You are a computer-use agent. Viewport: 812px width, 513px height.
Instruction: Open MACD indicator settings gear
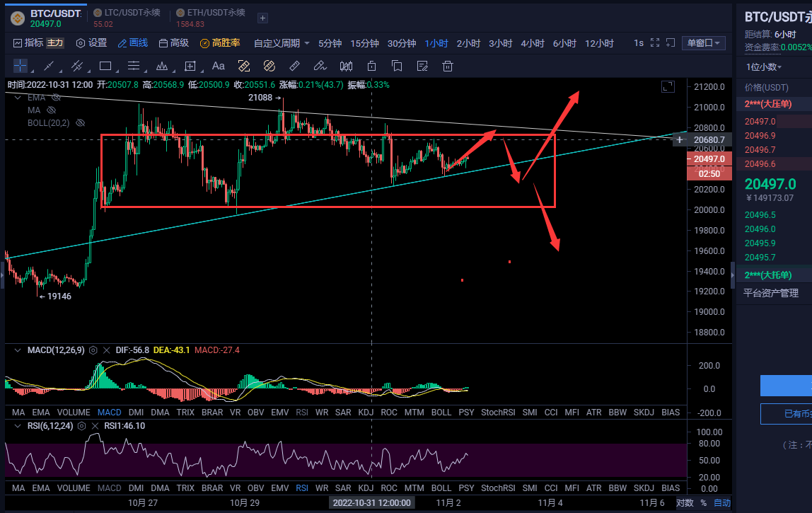click(93, 350)
